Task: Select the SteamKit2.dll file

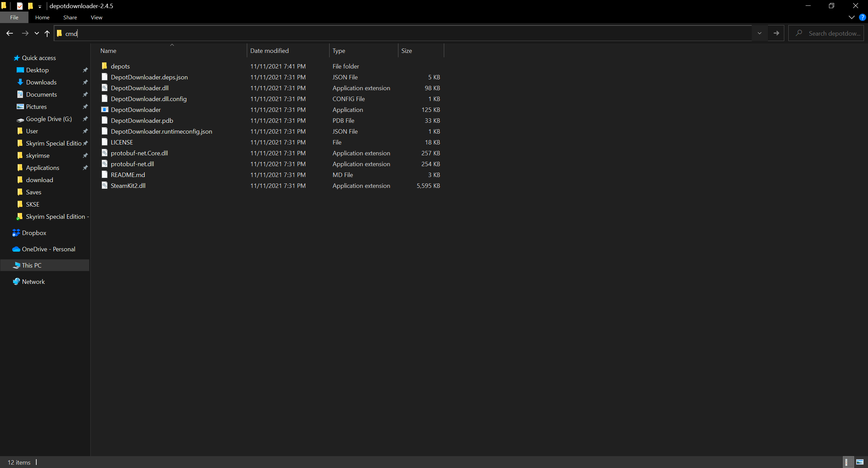Action: (128, 186)
